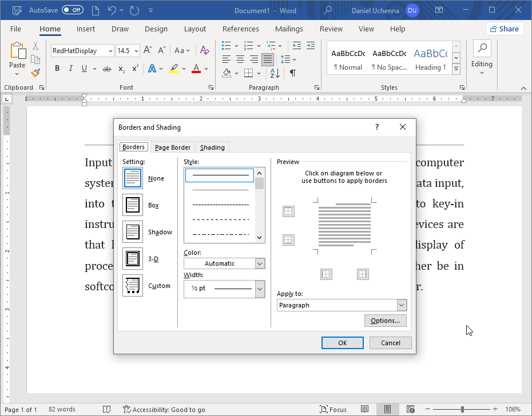The image size is (532, 416).
Task: Click the Options... button
Action: point(385,321)
